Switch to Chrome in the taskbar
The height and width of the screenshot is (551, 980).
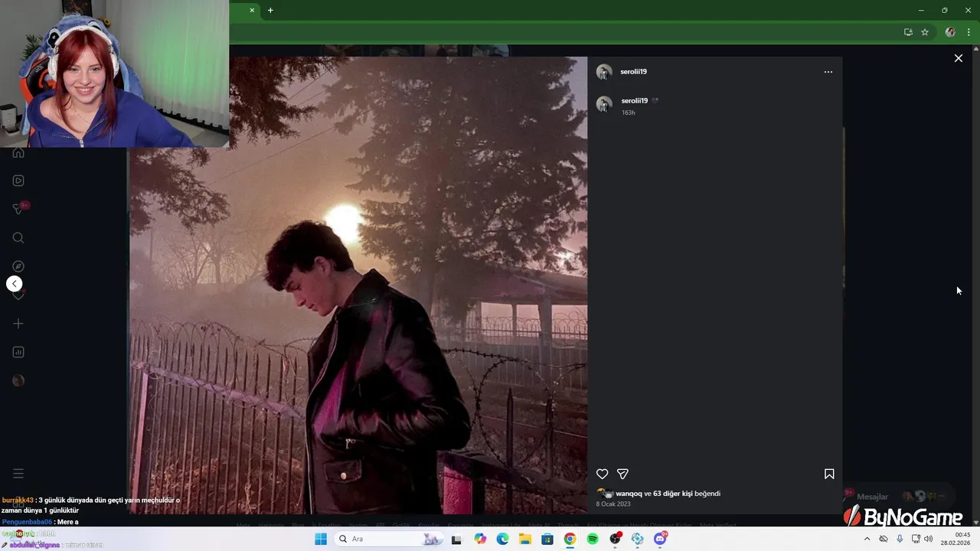[x=570, y=539]
